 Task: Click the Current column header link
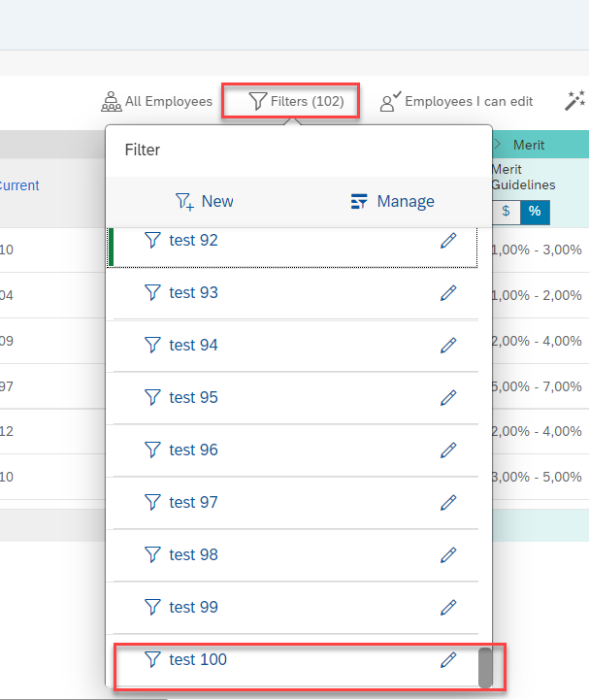coord(18,185)
